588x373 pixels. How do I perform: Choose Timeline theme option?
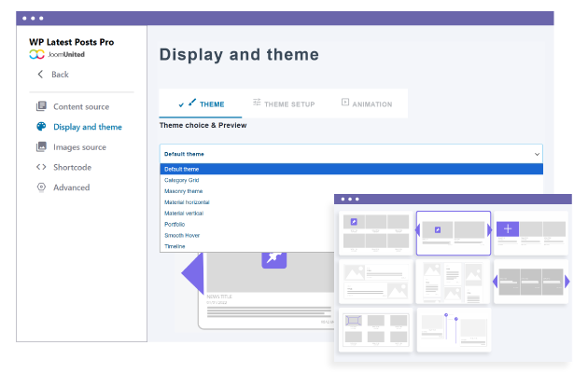click(175, 246)
